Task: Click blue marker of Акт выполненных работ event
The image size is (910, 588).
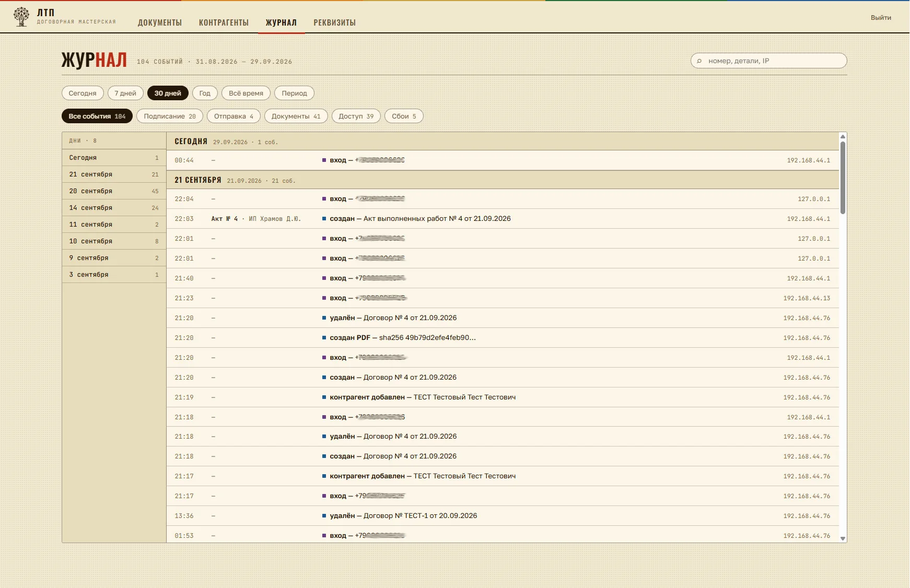Action: [x=324, y=219]
